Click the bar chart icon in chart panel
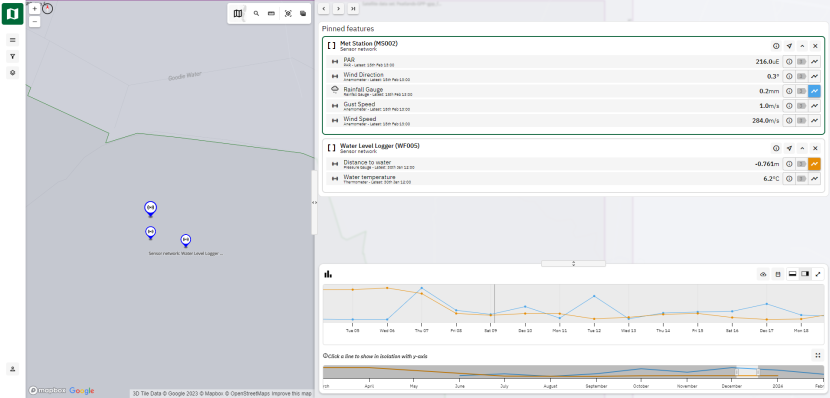The width and height of the screenshot is (830, 398). [328, 274]
